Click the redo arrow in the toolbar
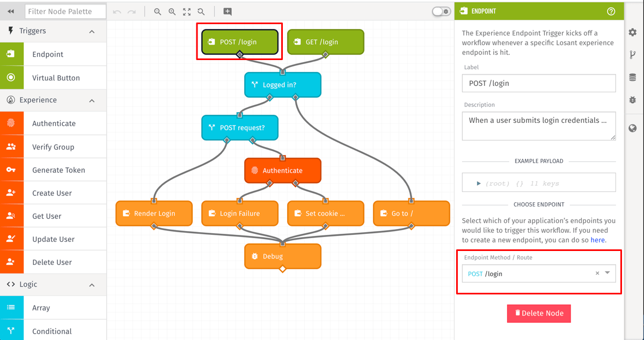The width and height of the screenshot is (644, 340). [x=131, y=11]
